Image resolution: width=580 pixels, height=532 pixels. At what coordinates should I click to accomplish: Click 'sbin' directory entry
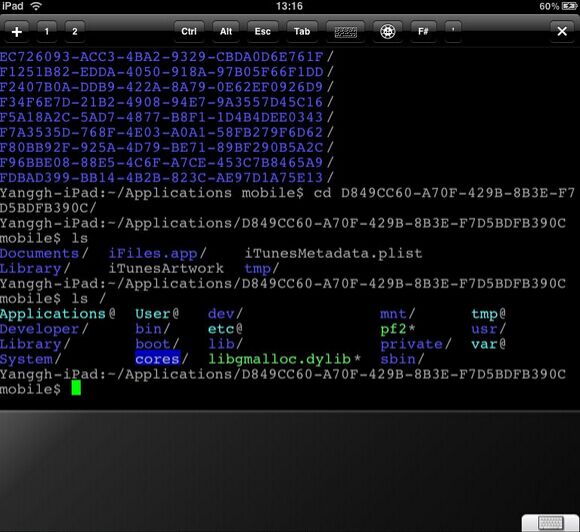point(398,359)
